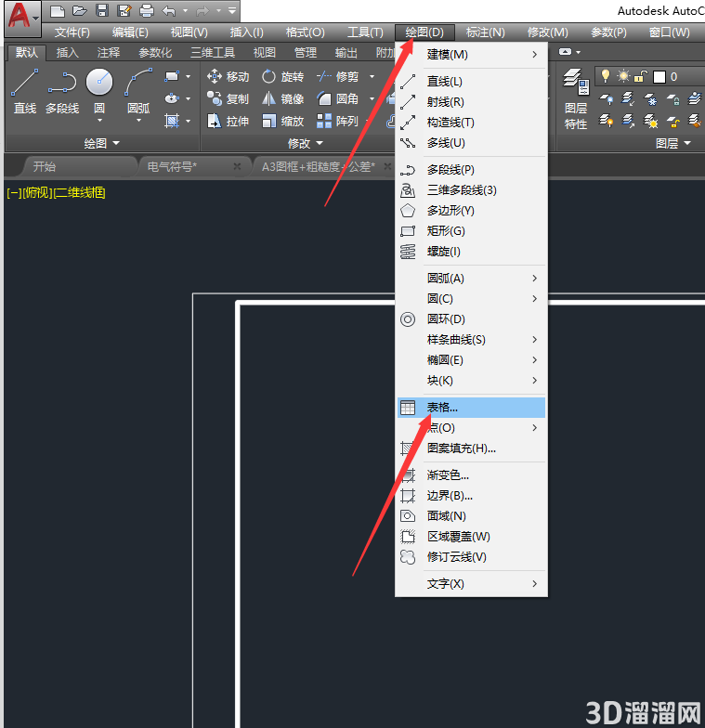Image resolution: width=705 pixels, height=728 pixels.
Task: Click the 2D Wireframe (二维线框) visual style label
Action: coord(80,193)
